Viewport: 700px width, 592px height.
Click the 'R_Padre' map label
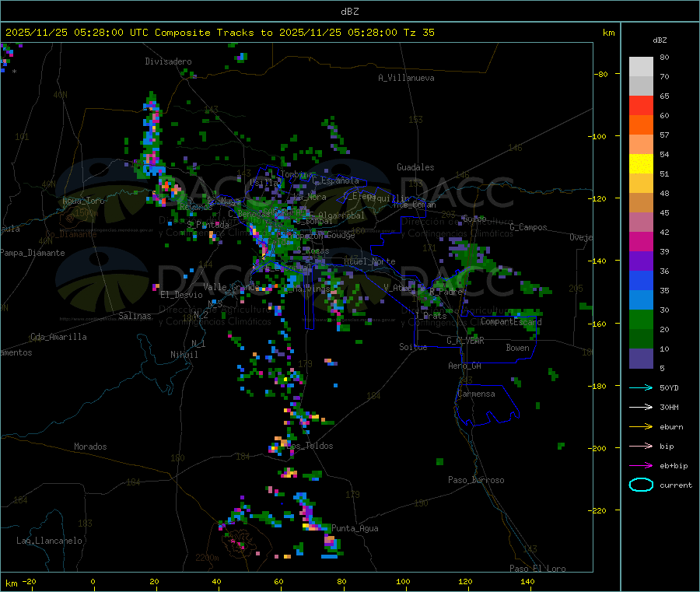pyautogui.click(x=446, y=292)
